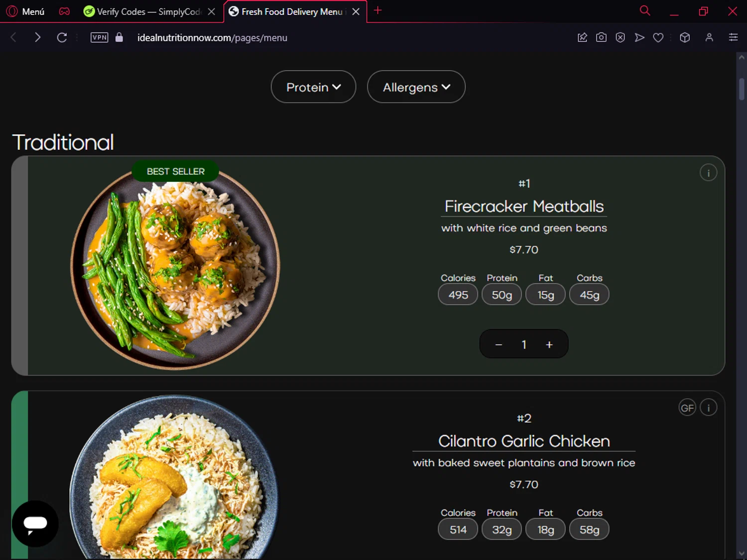Screen dimensions: 747x560
Task: Close the Verify Codes tab
Action: click(212, 11)
